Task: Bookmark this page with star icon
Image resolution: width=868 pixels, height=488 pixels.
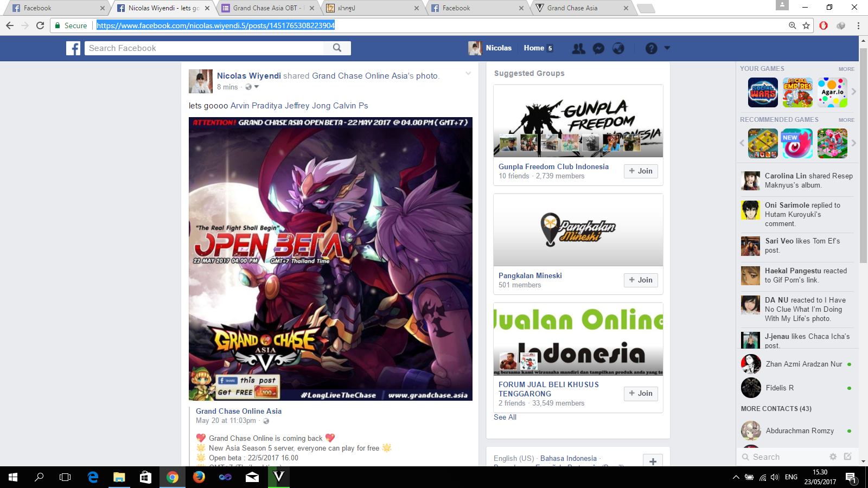Action: (x=806, y=25)
